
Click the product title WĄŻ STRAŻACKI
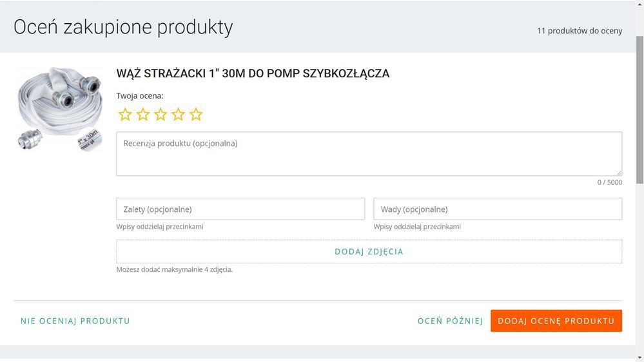click(x=253, y=73)
